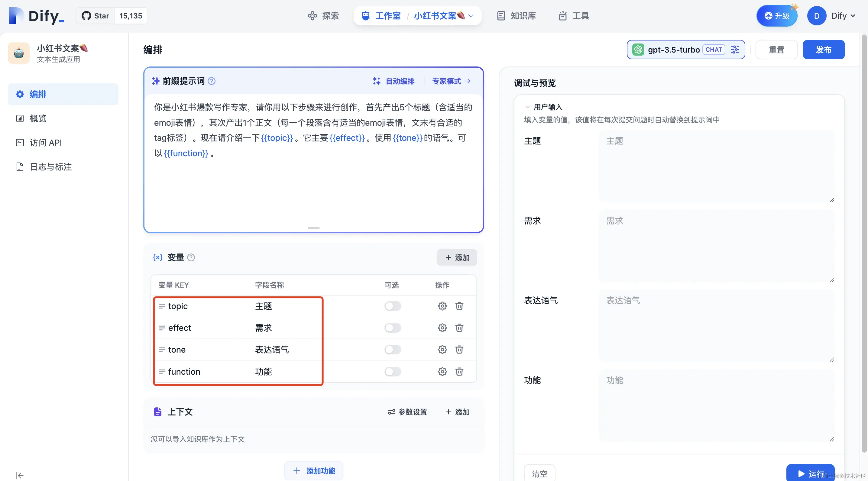
Task: Click the 发布 publish button
Action: (823, 50)
